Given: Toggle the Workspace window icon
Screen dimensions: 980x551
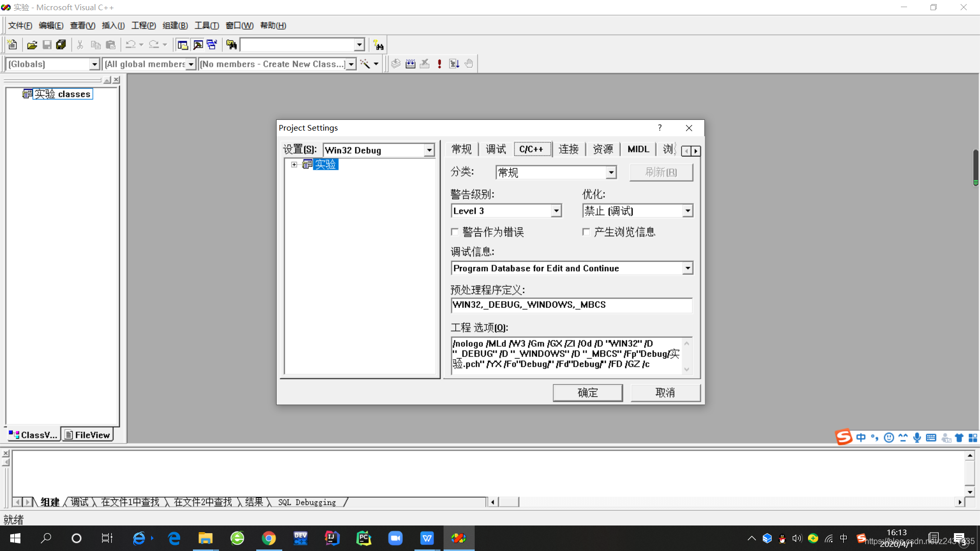Looking at the screenshot, I should (x=183, y=45).
